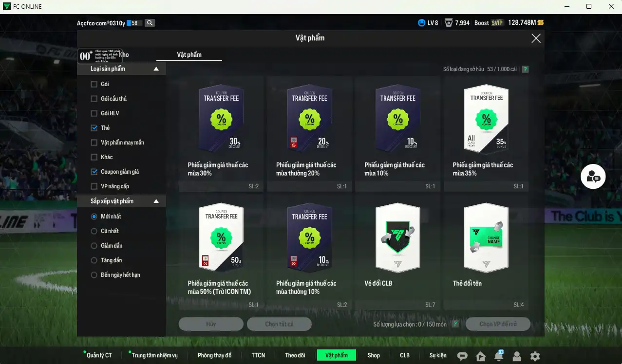Choose the Giảm dần sort option
The width and height of the screenshot is (622, 364).
tap(94, 246)
